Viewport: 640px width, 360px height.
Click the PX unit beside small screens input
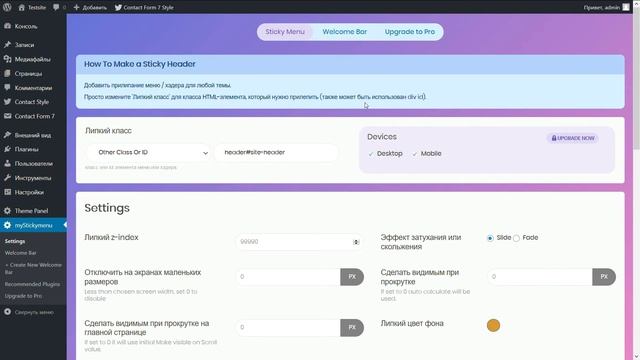click(x=352, y=277)
